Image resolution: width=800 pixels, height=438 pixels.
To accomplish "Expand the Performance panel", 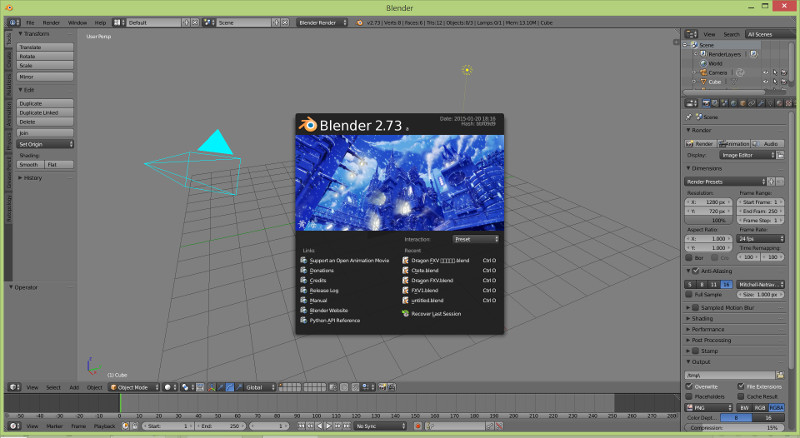I will click(x=708, y=329).
